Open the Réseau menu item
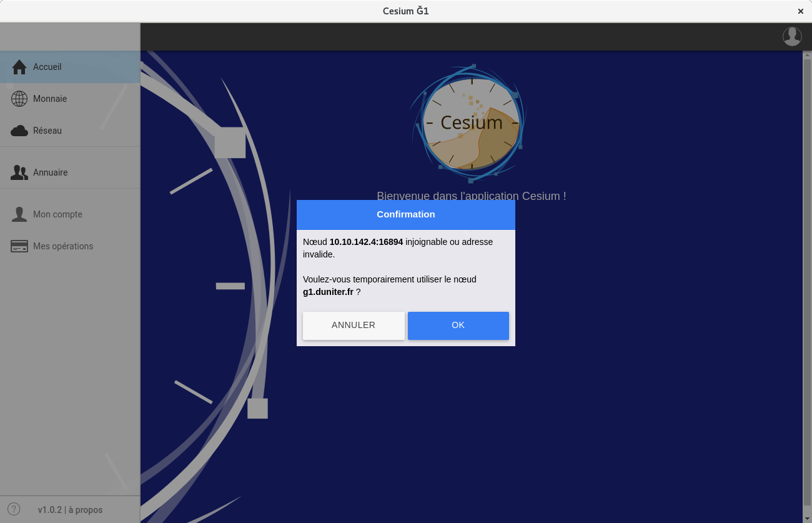This screenshot has height=523, width=812. [x=70, y=131]
